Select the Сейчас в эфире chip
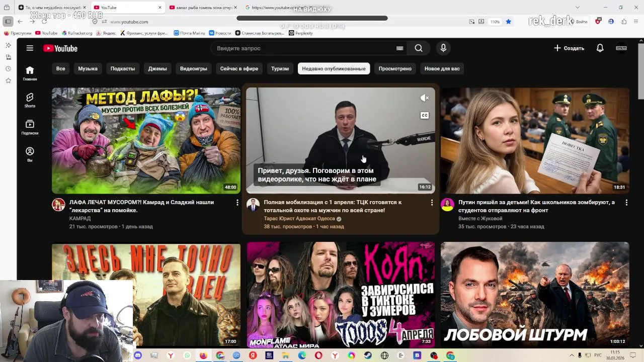Image resolution: width=644 pixels, height=362 pixels. coord(239,68)
